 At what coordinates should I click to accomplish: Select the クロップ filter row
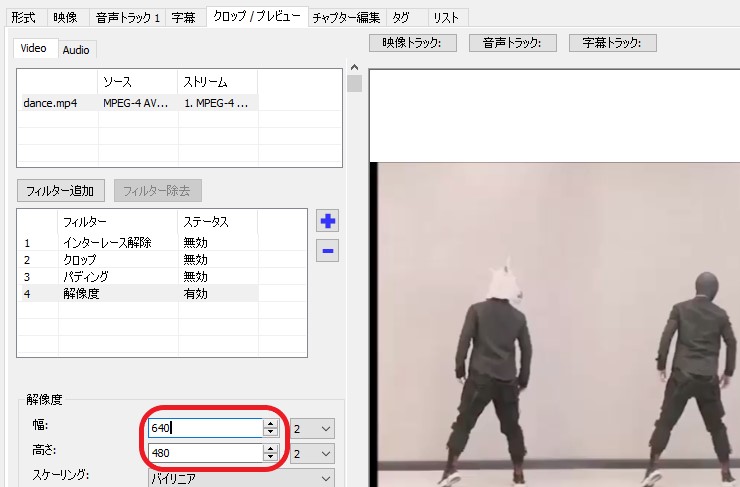pyautogui.click(x=80, y=259)
